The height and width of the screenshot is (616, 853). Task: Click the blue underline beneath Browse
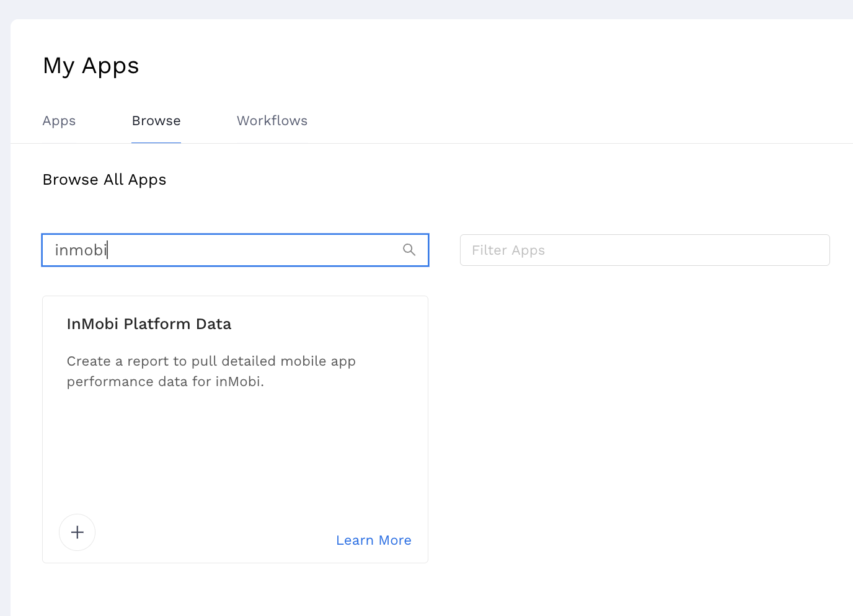point(156,143)
